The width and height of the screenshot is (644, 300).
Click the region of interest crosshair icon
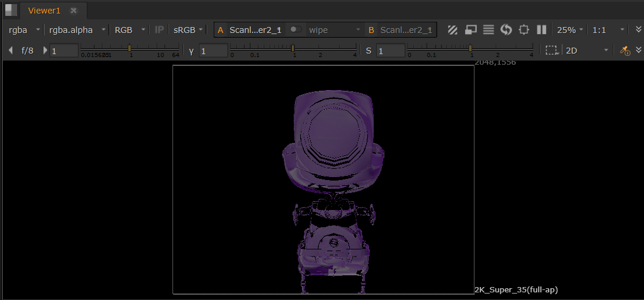[524, 30]
